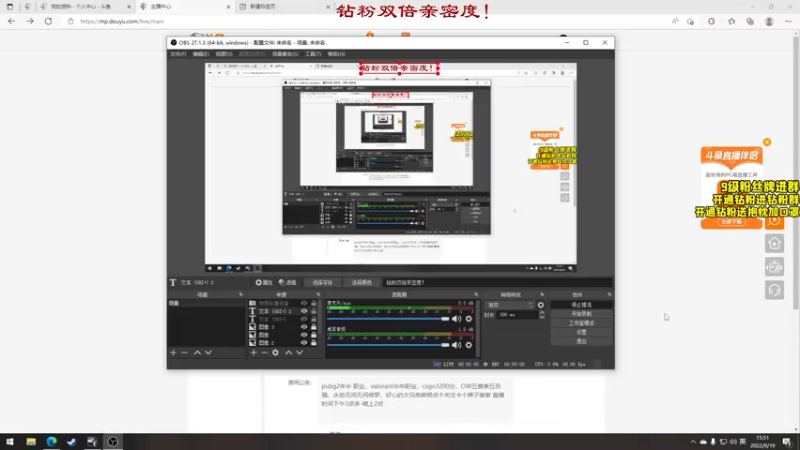
Task: Hide the 文本 (GDI+) 2 source
Action: coord(304,311)
